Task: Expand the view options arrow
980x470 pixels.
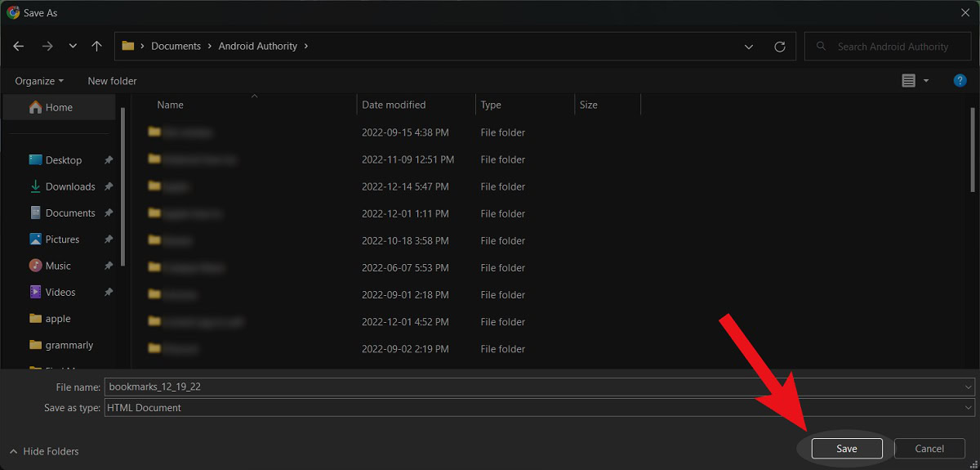Action: tap(926, 80)
